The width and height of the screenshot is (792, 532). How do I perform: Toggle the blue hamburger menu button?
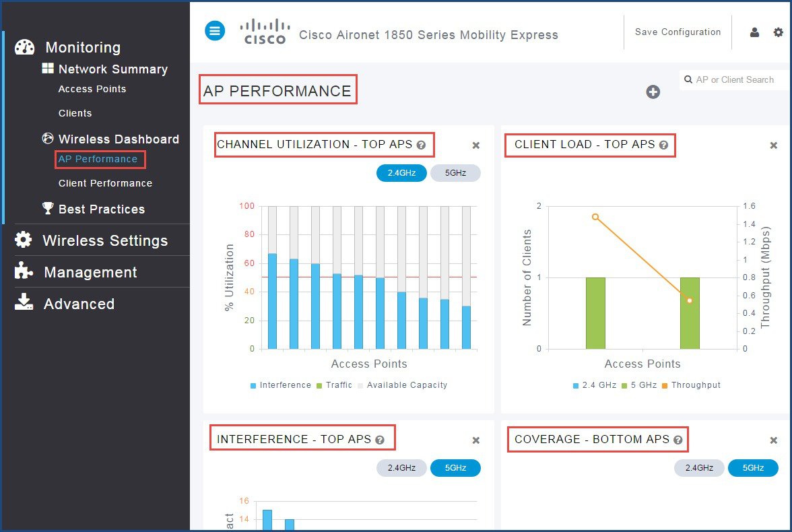pyautogui.click(x=215, y=32)
